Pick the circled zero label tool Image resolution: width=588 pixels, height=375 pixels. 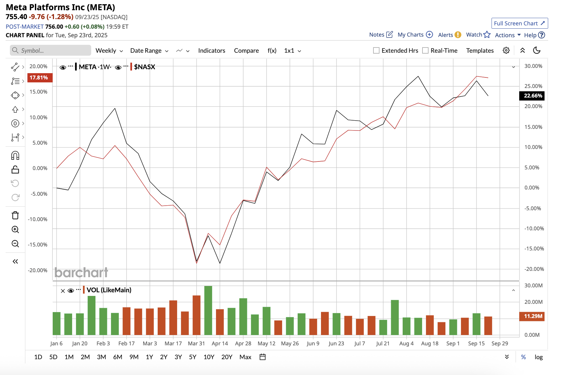point(15,124)
